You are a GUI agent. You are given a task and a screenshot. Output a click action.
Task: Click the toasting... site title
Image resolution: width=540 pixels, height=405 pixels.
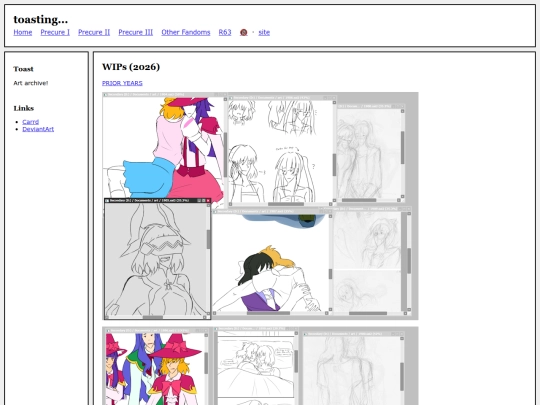point(41,19)
